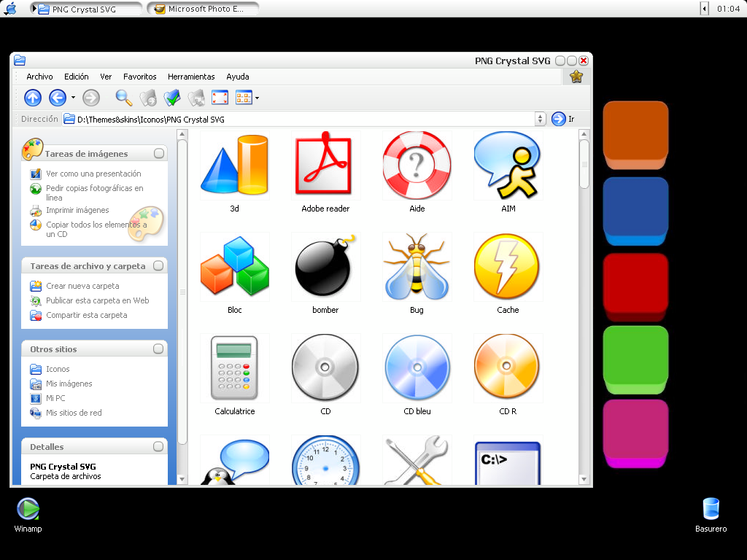The width and height of the screenshot is (747, 560).
Task: Select the CD R orange icon
Action: point(508,368)
